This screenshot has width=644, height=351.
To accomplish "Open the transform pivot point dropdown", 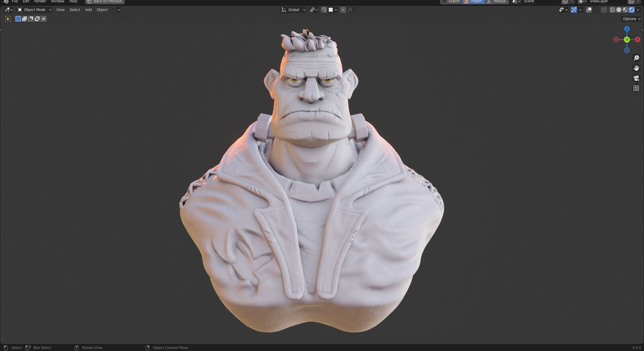I will 314,10.
